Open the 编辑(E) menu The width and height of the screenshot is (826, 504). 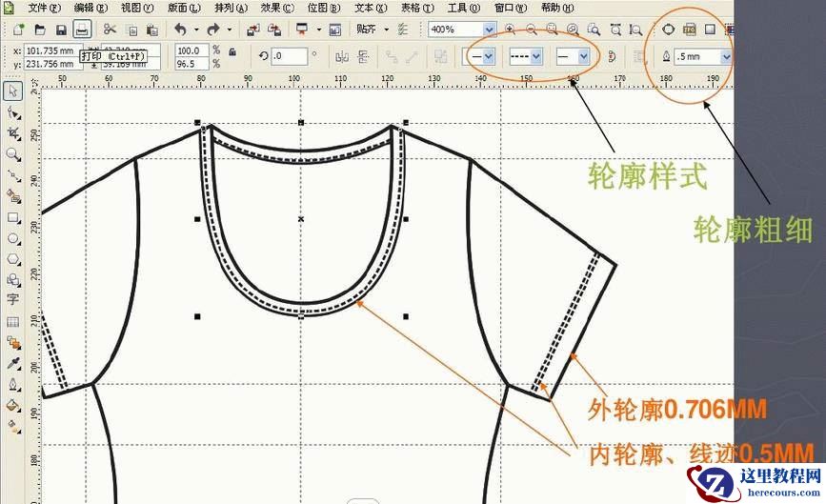[x=91, y=8]
